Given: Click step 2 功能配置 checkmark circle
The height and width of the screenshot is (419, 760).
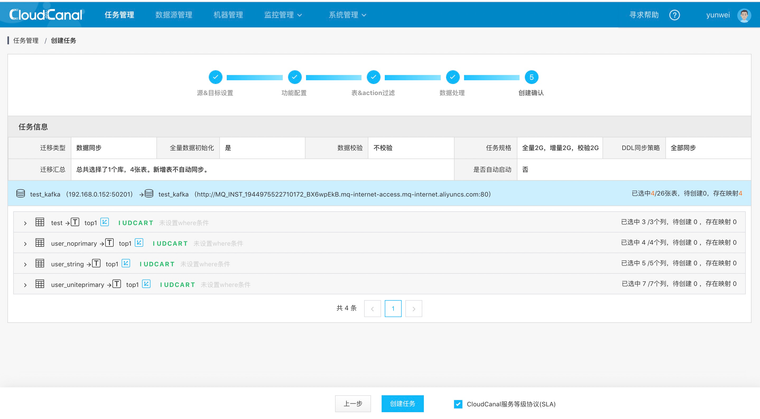Looking at the screenshot, I should click(295, 77).
